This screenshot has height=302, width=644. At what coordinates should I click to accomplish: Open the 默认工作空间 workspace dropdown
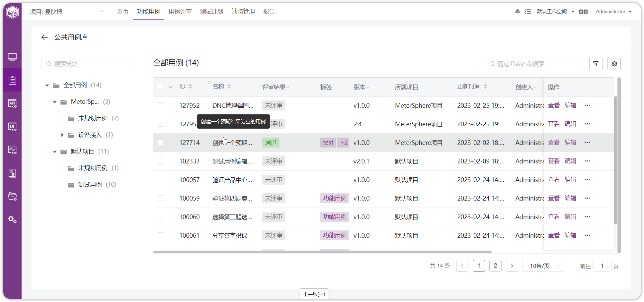(555, 12)
